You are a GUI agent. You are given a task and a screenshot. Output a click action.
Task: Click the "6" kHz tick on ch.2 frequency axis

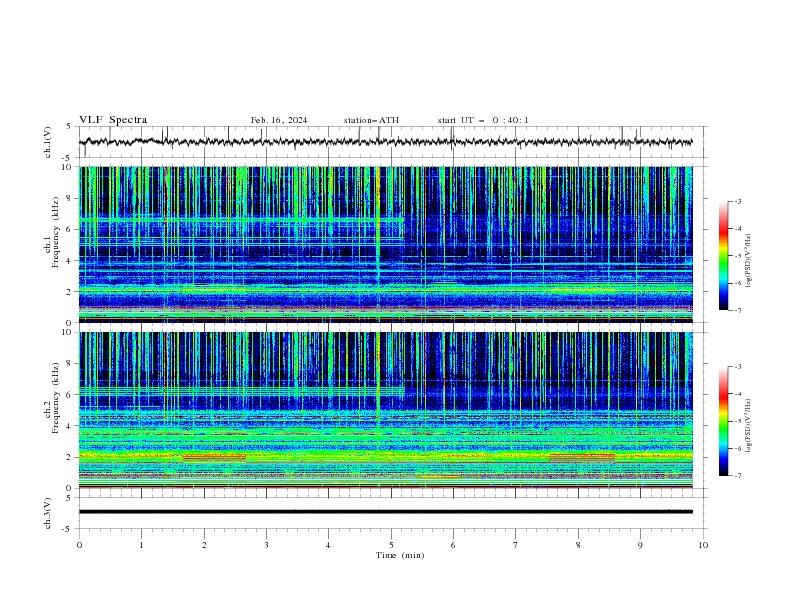[x=70, y=394]
